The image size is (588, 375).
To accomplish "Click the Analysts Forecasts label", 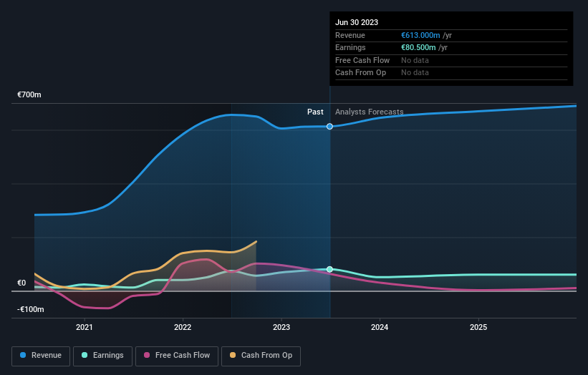I will coord(370,112).
